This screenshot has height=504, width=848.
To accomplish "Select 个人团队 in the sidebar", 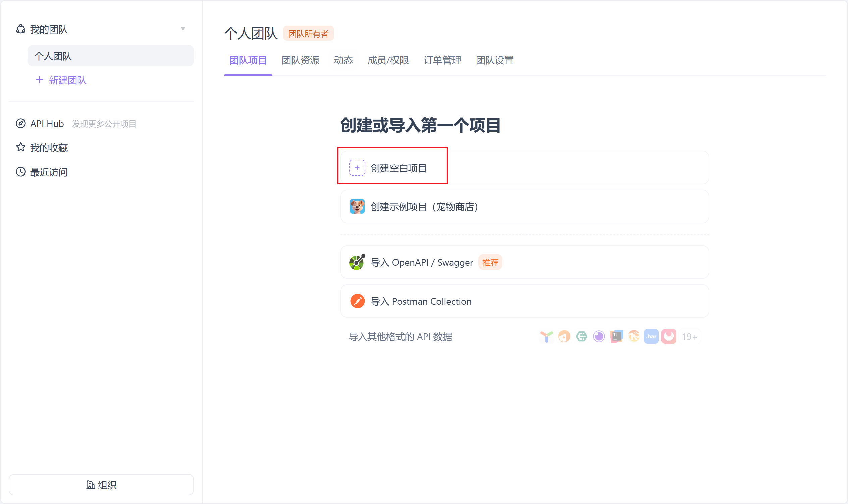I will click(x=110, y=56).
